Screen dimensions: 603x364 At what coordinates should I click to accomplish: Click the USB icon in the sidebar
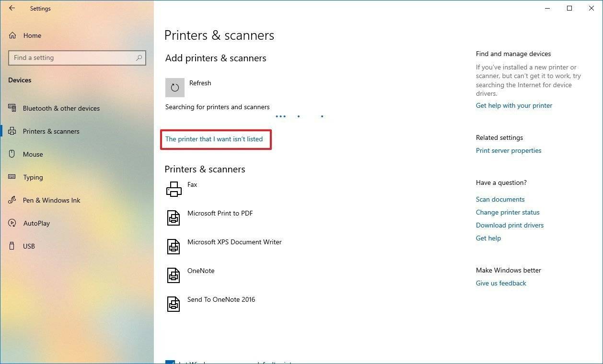(12, 246)
